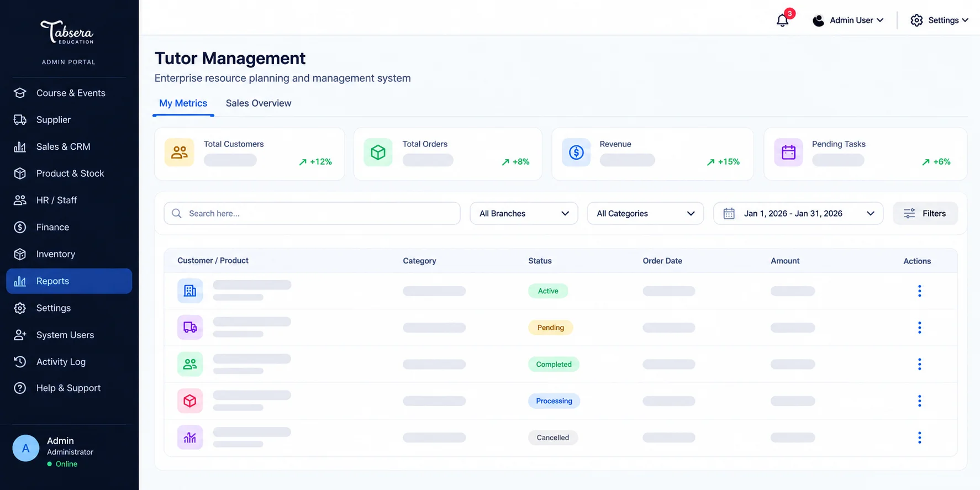Click the Amount column header
This screenshot has height=490, width=980.
click(785, 261)
